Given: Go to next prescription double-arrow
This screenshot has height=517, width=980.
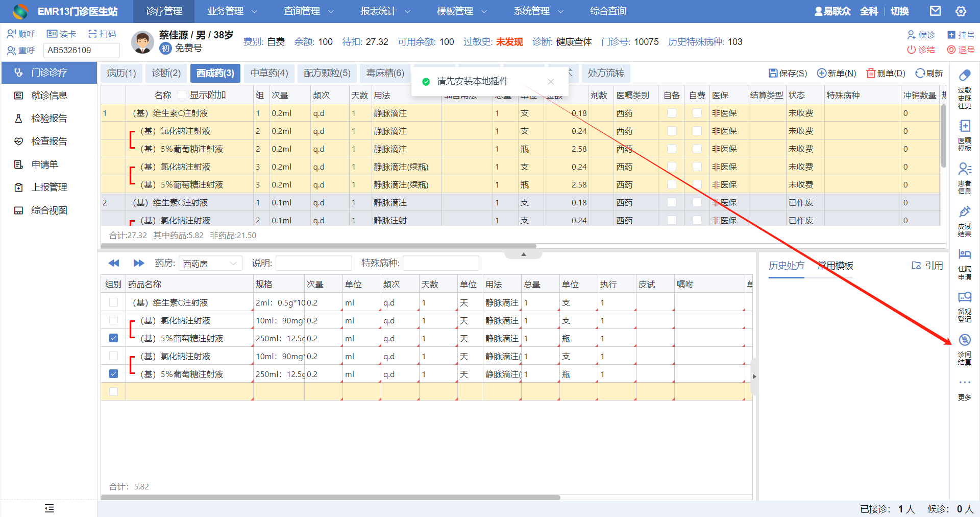Looking at the screenshot, I should click(x=138, y=263).
